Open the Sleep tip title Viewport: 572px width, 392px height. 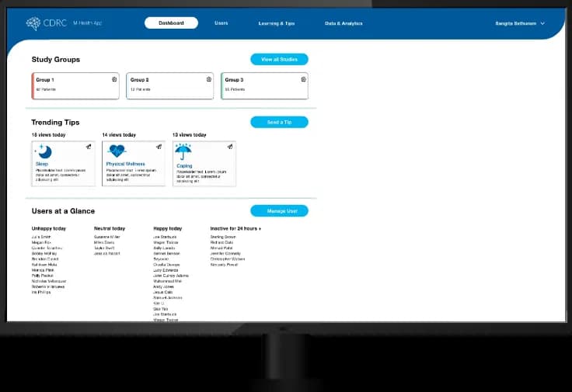click(x=42, y=164)
